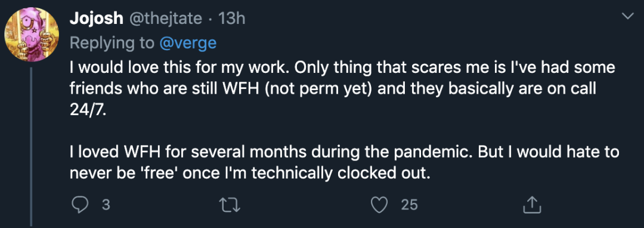Open the @verge mention link
The width and height of the screenshot is (644, 228).
[x=188, y=43]
